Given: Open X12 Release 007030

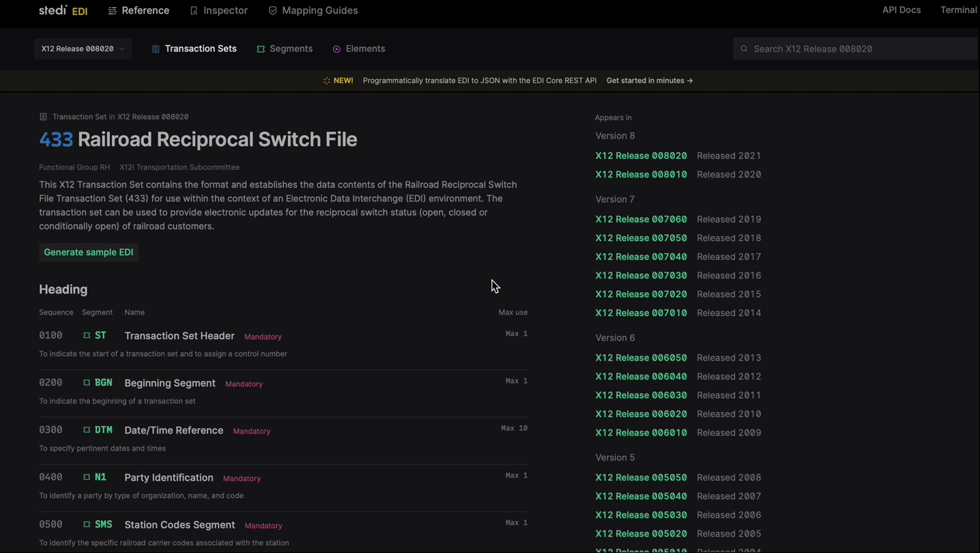Looking at the screenshot, I should [x=641, y=275].
